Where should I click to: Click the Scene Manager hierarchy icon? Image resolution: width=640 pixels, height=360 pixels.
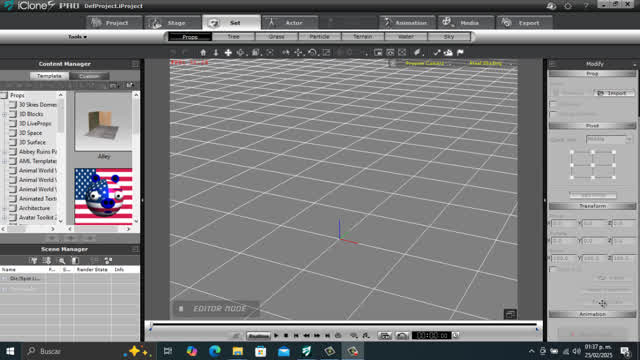click(x=108, y=260)
